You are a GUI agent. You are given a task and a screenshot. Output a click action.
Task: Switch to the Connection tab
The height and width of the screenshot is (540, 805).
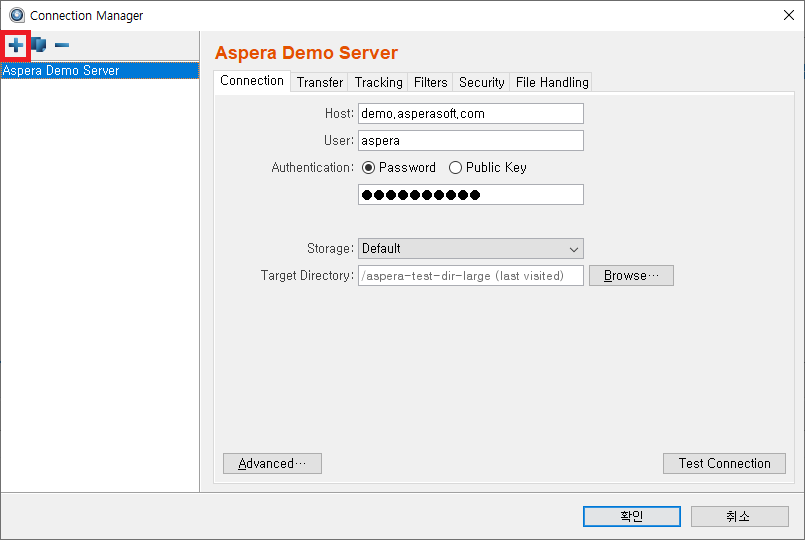[252, 81]
